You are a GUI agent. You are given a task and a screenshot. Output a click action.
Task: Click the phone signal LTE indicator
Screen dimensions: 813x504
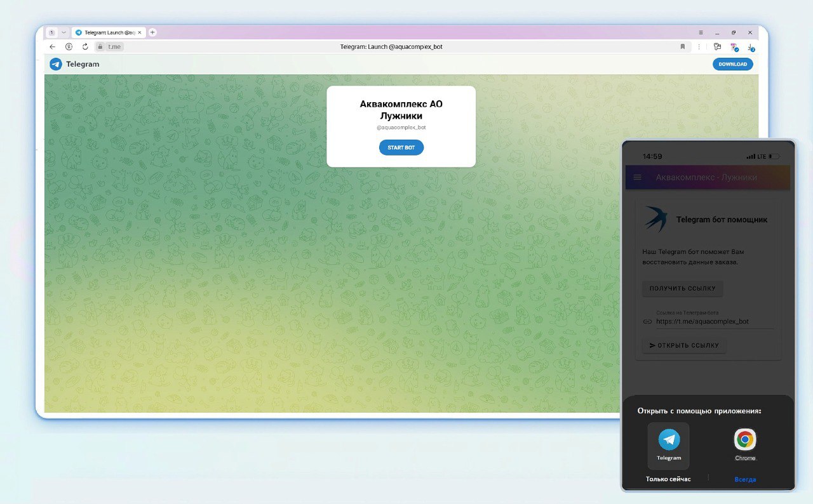click(x=756, y=156)
